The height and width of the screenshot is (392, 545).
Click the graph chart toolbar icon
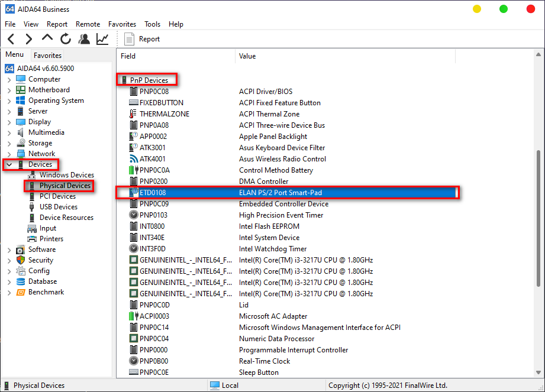point(102,39)
